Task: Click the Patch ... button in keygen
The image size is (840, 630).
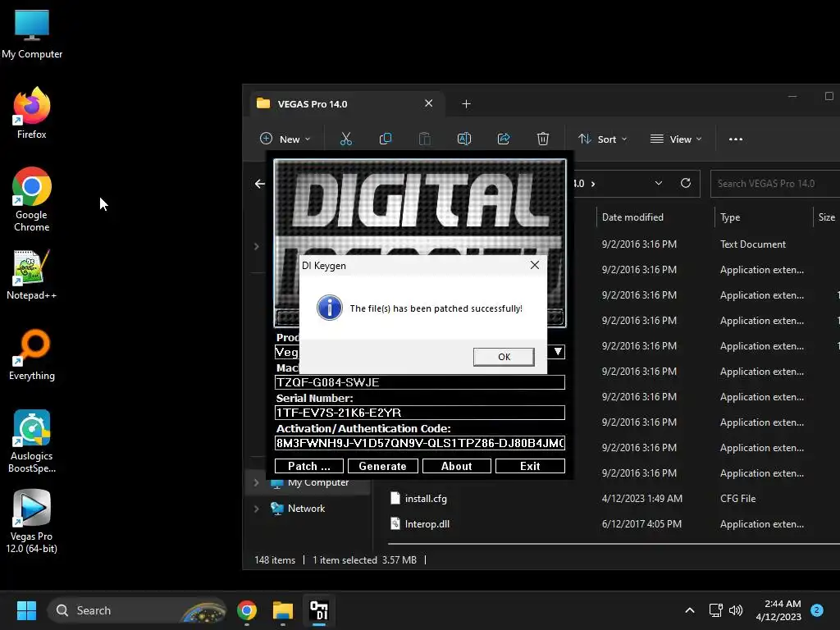Action: tap(309, 466)
